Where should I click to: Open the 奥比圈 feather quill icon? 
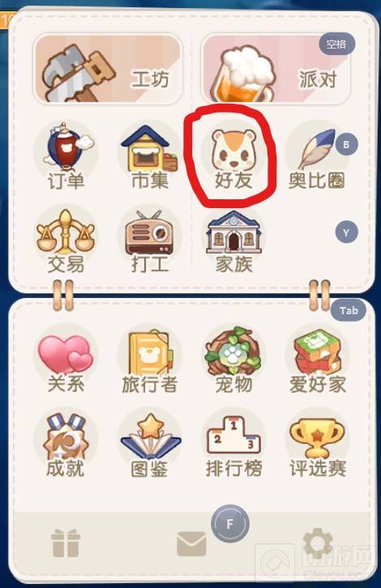(x=317, y=157)
